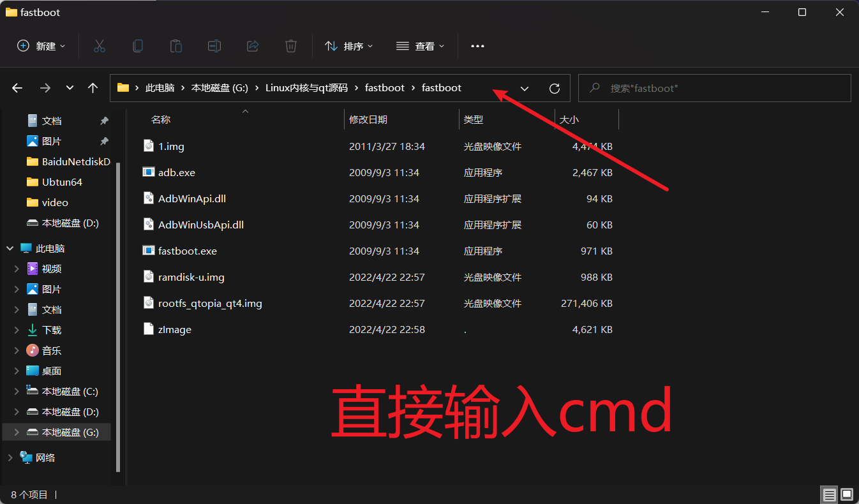Click the Share icon in toolbar

coord(253,46)
